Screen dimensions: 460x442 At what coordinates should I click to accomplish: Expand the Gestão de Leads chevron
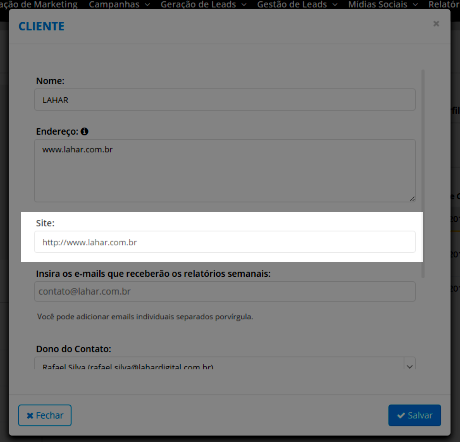pos(335,5)
